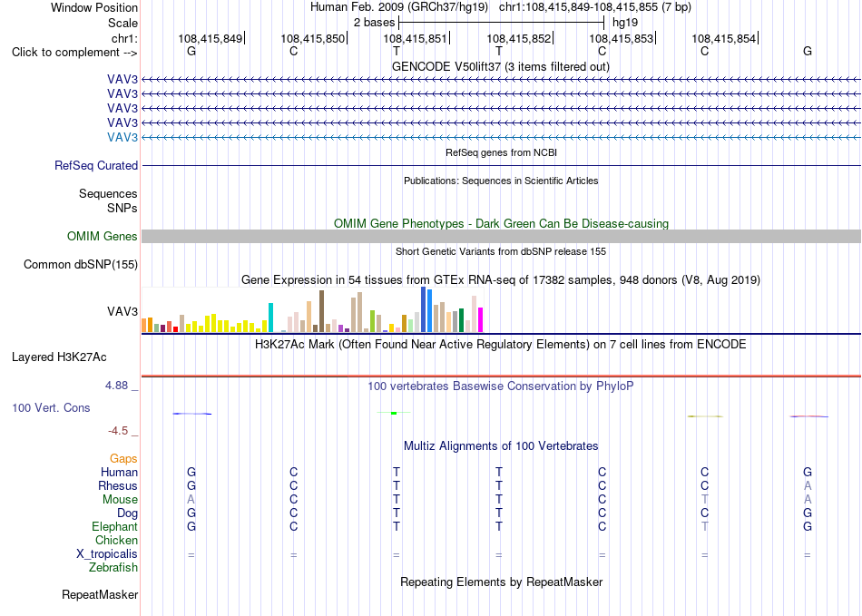Click the 'Common dbSNP(155)' track label

[80, 264]
